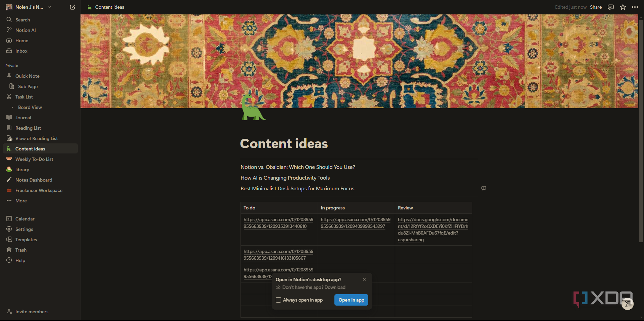Close the desktop app popup
The width and height of the screenshot is (644, 321).
click(x=364, y=279)
